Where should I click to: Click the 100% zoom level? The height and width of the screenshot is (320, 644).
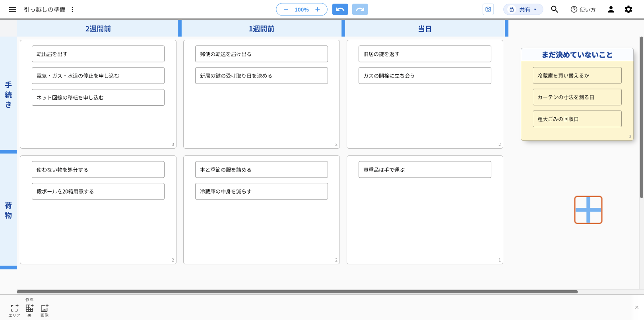[302, 10]
